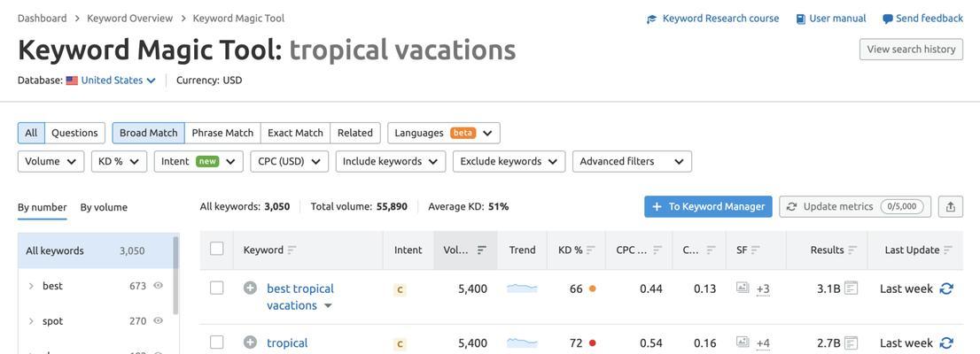Sort by Keyword column sort icon
The image size is (980, 354).
coord(292,250)
